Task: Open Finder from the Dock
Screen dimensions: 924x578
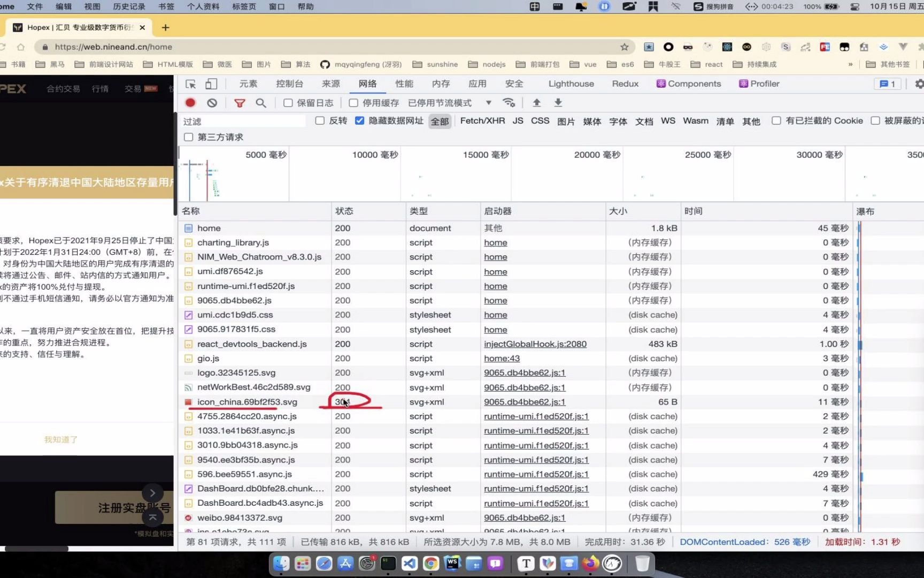Action: click(281, 563)
